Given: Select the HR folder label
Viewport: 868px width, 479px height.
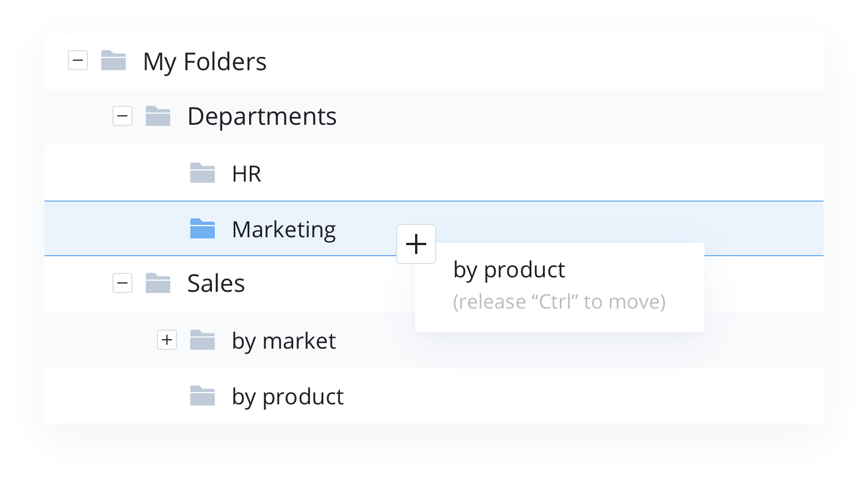Looking at the screenshot, I should tap(246, 174).
